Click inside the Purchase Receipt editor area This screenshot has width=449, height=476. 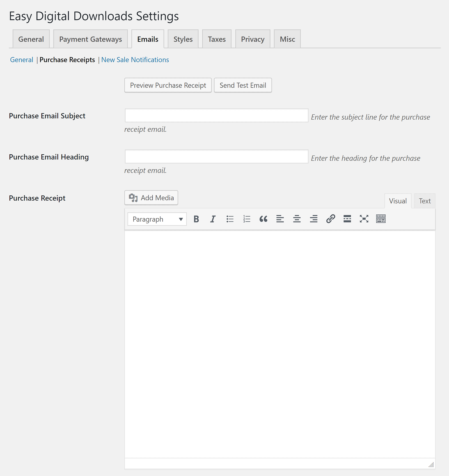click(280, 344)
